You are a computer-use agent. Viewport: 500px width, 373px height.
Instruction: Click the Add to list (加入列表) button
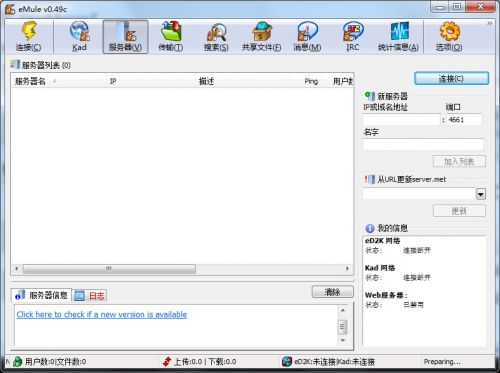(459, 162)
